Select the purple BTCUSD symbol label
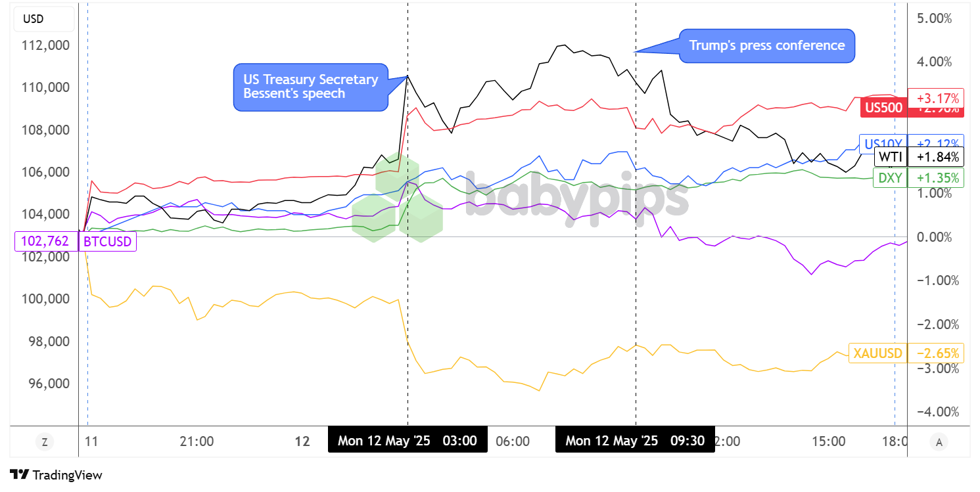Screen dimensions: 980x492 click(107, 241)
